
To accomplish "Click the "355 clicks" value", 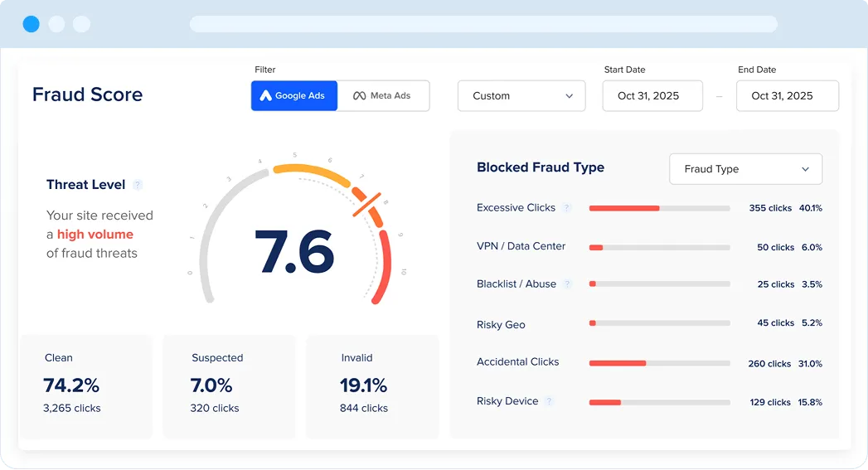I will (770, 208).
